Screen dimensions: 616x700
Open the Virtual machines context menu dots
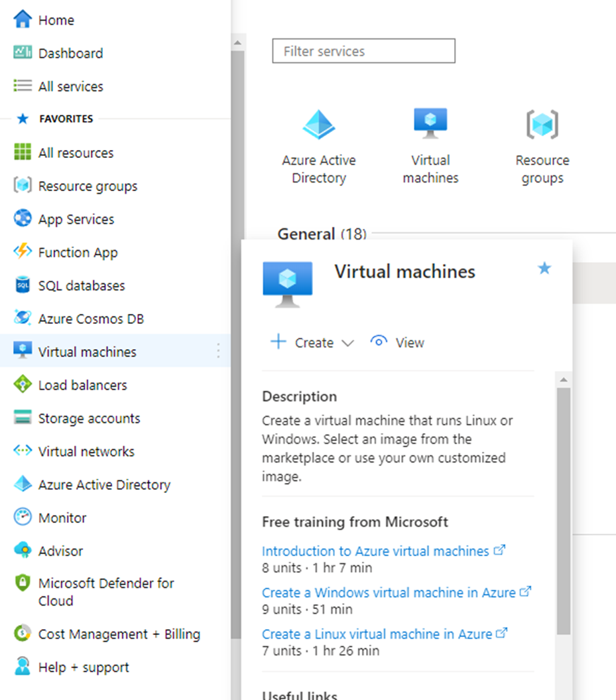pos(218,352)
